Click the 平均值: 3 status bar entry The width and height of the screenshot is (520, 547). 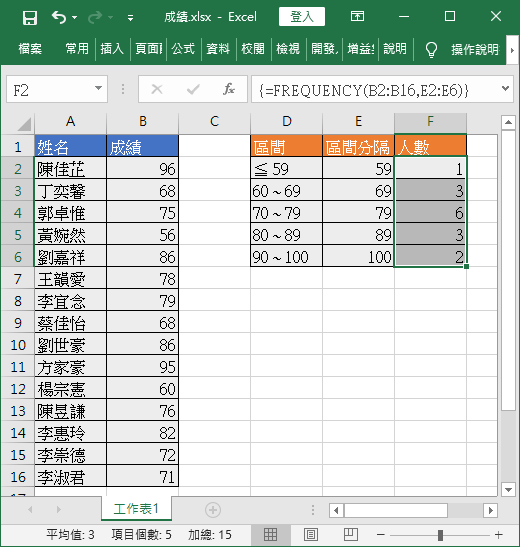coord(70,534)
